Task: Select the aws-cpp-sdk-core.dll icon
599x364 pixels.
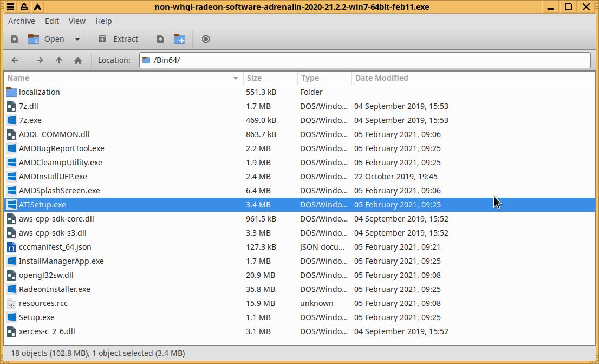Action: point(11,219)
